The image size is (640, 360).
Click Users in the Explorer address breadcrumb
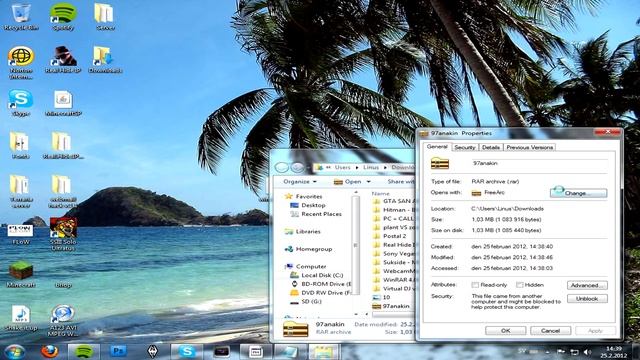click(342, 167)
